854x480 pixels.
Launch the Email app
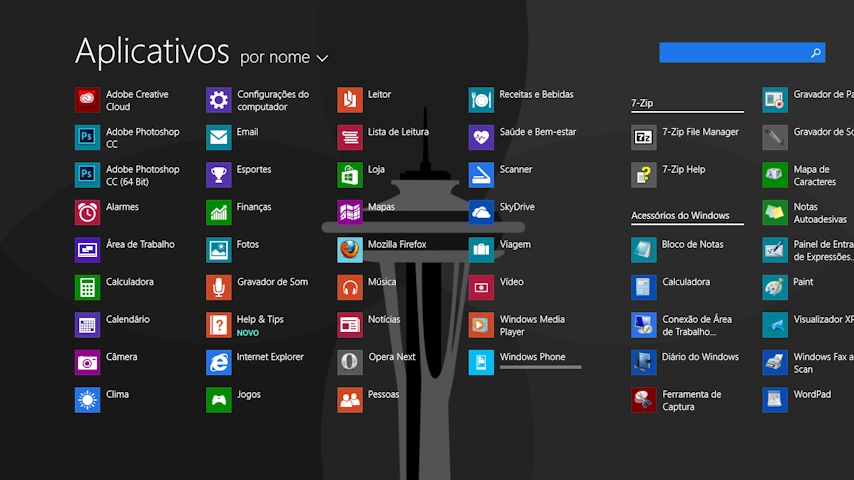coord(218,137)
